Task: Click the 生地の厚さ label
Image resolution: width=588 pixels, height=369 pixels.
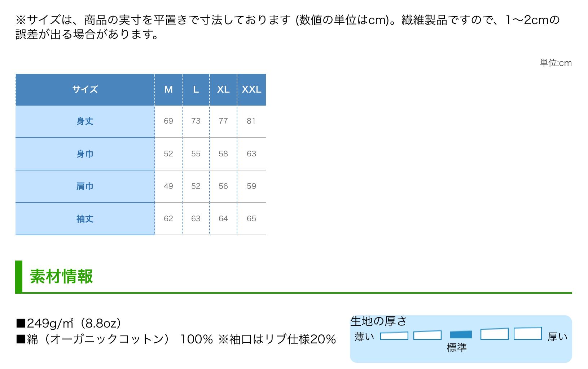Action: click(x=378, y=321)
